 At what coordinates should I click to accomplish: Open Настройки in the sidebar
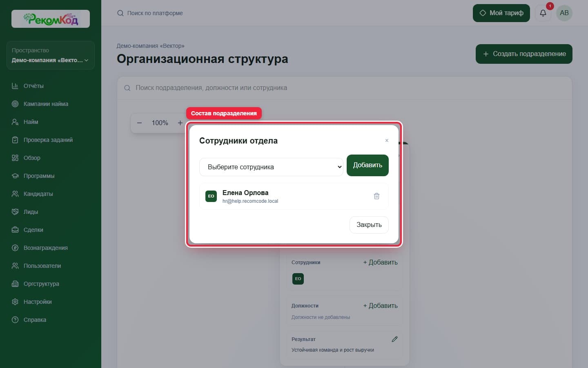tap(51, 302)
